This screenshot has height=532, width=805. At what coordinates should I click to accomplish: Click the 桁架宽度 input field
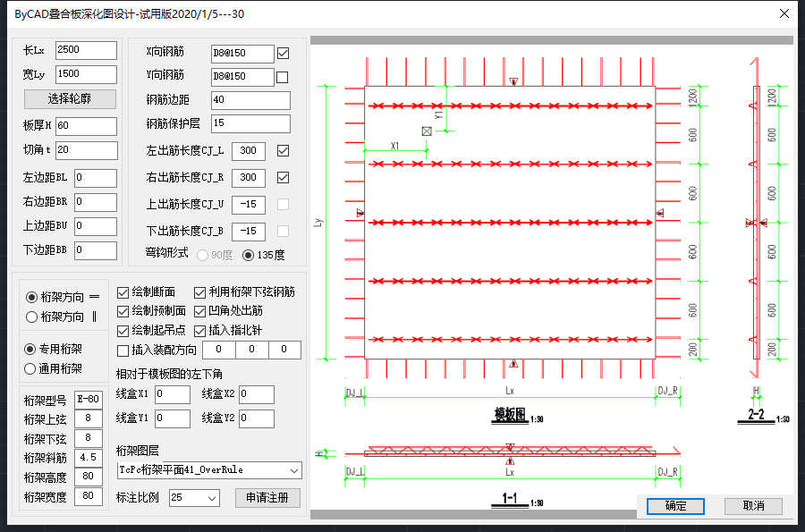[89, 496]
